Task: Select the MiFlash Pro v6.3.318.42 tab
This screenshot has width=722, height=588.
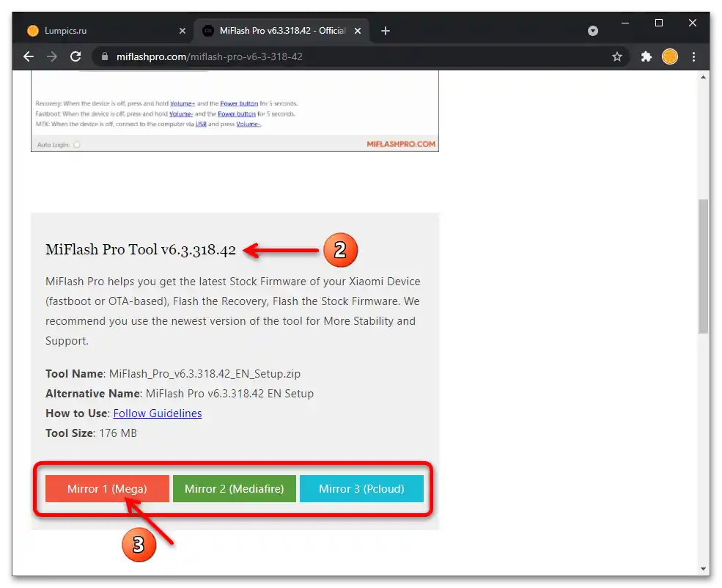Action: click(x=281, y=31)
